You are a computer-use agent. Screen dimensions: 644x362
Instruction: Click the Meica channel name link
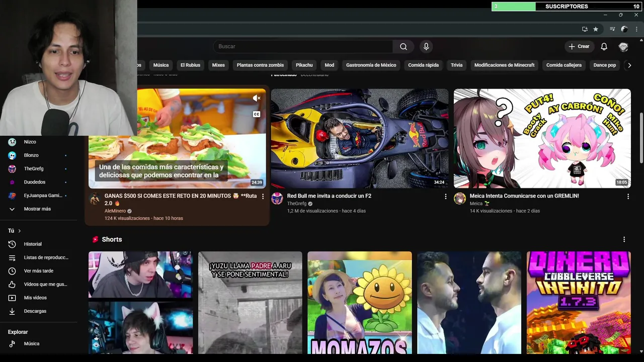click(x=476, y=204)
